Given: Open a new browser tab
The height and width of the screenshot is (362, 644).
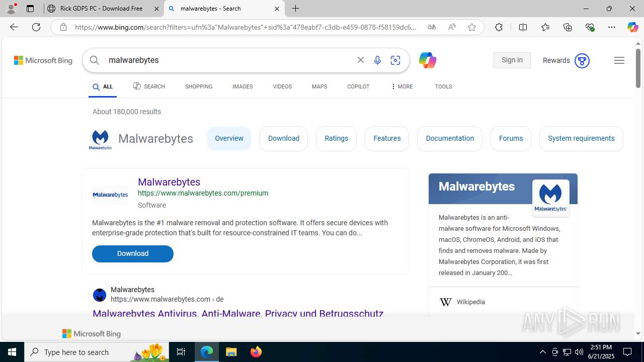Looking at the screenshot, I should 296,9.
